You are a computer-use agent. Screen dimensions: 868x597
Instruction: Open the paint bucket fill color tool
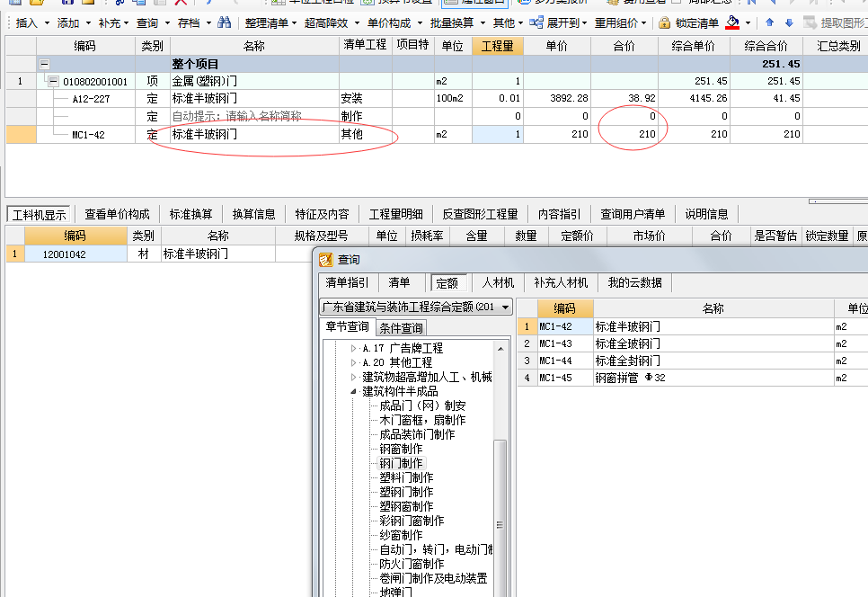[x=733, y=22]
